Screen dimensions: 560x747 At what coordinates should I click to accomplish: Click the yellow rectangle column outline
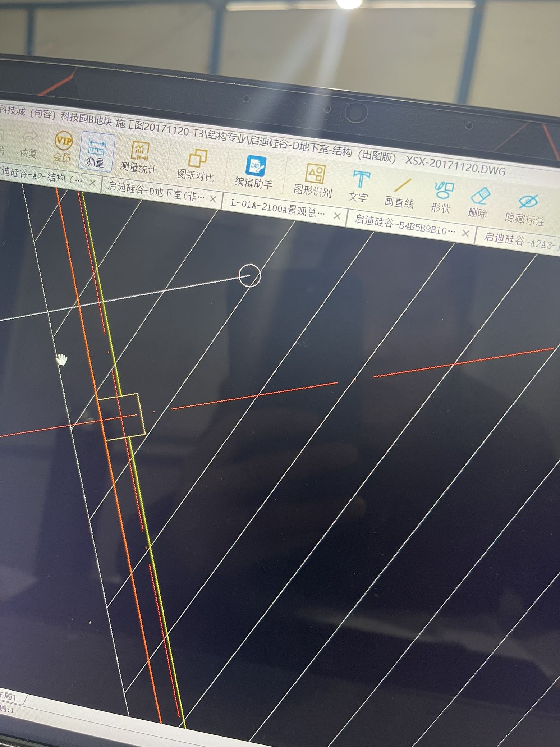121,417
